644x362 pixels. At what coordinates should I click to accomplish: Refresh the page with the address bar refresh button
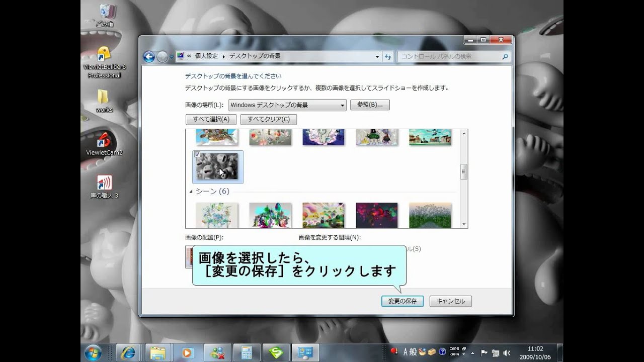coord(388,57)
